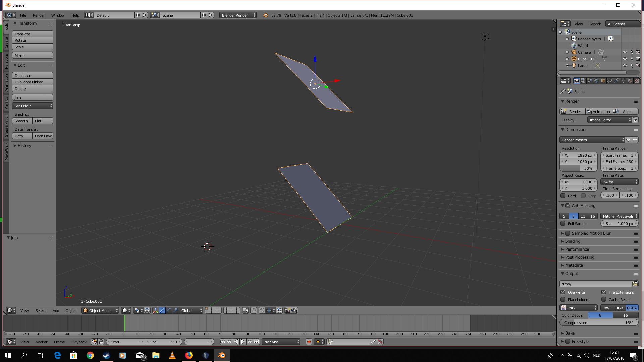The image size is (644, 362).
Task: Open the 3D view Select menu
Action: click(41, 311)
